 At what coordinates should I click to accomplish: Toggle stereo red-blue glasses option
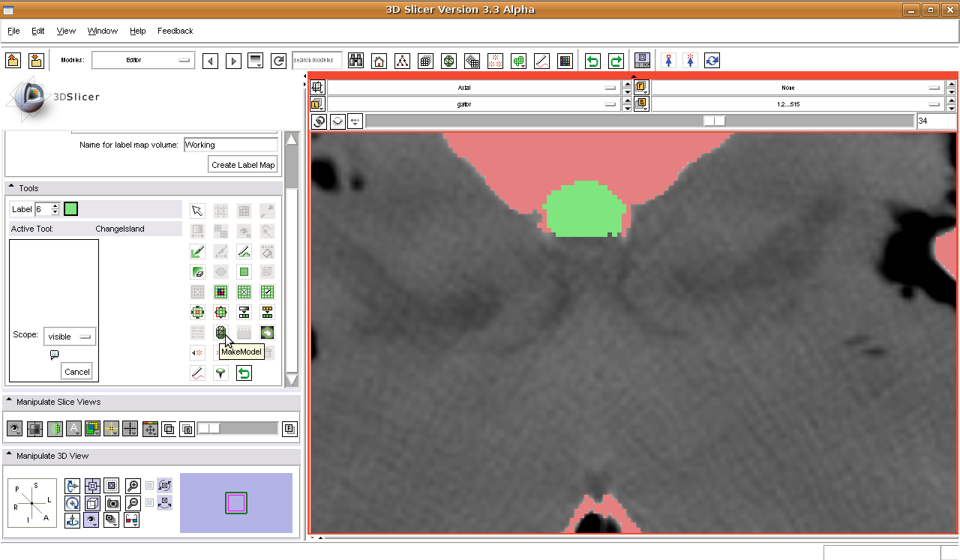[x=132, y=520]
